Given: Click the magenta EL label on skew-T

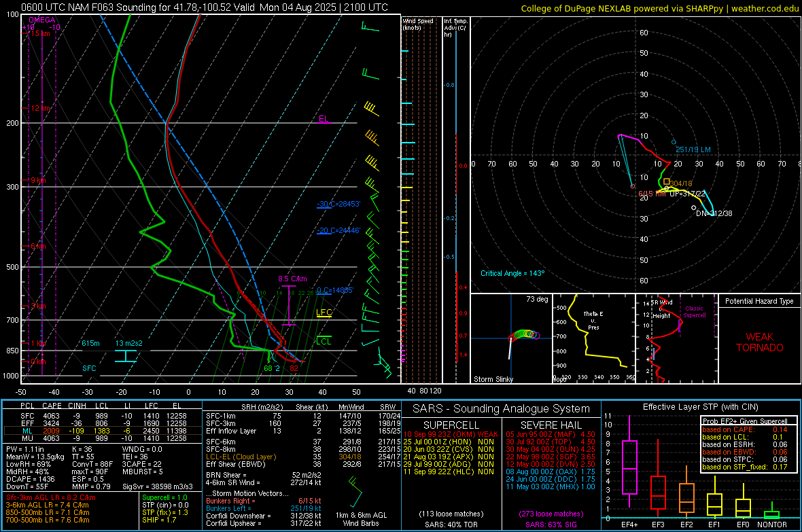Looking at the screenshot, I should coord(324,119).
